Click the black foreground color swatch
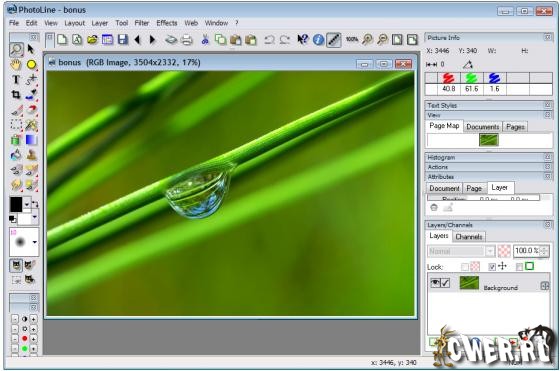The image size is (560, 371). [16, 205]
